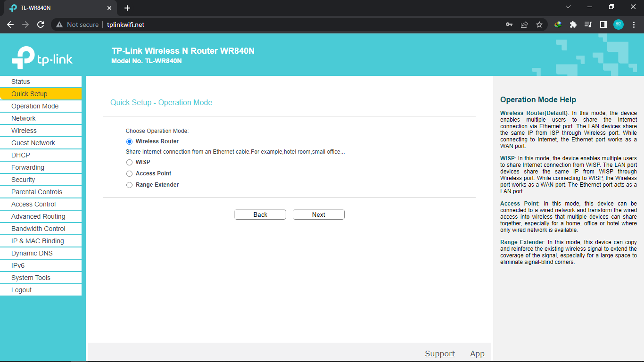Click the browser forward arrow
The image size is (644, 362).
25,25
